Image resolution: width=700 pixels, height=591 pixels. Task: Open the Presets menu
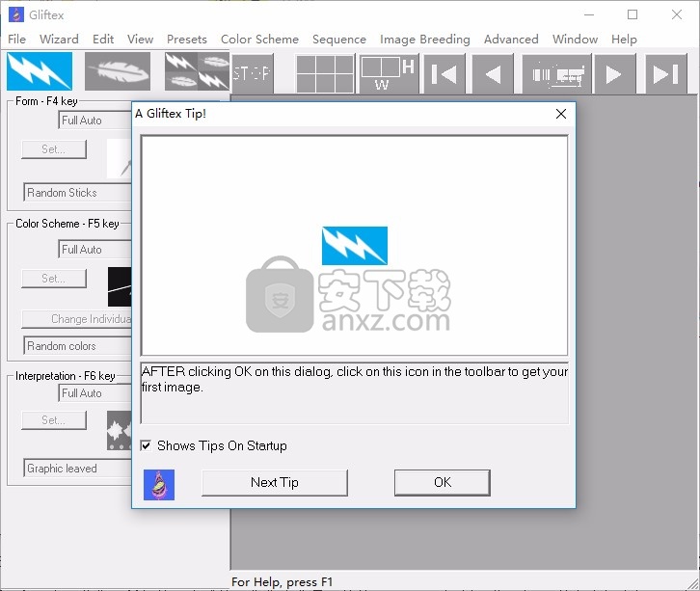(187, 40)
